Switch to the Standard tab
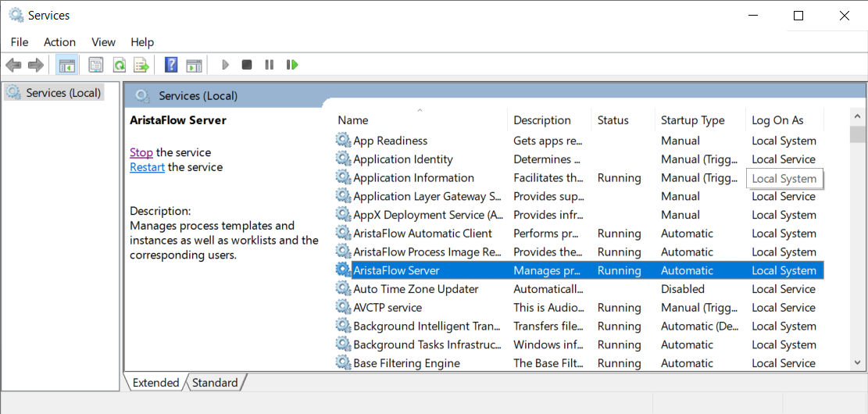This screenshot has width=868, height=414. pos(215,383)
